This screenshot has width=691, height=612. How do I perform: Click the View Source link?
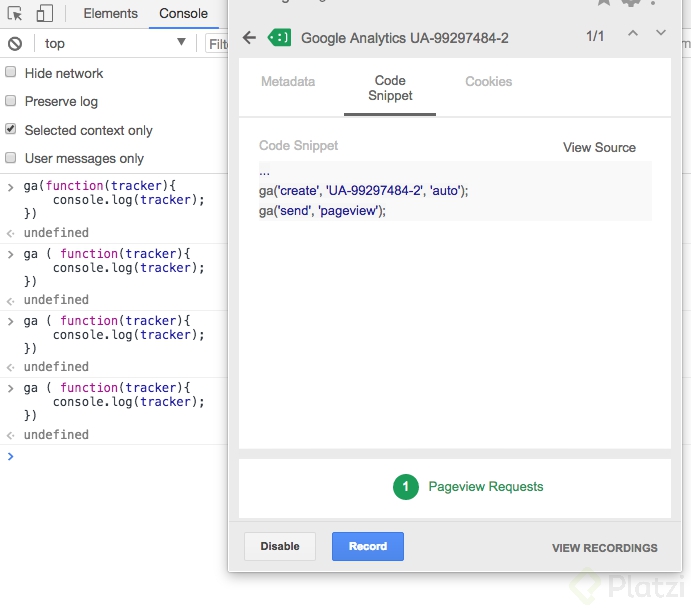(x=599, y=147)
